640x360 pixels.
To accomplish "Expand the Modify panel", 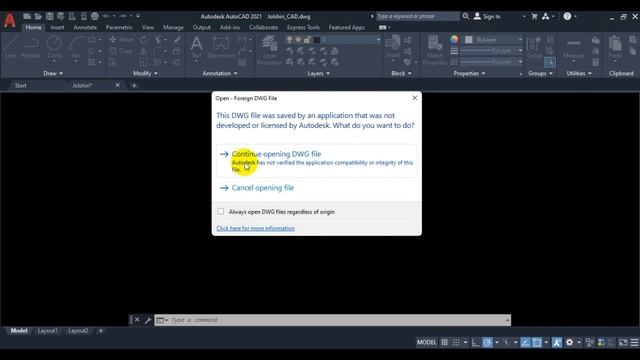I will point(145,73).
